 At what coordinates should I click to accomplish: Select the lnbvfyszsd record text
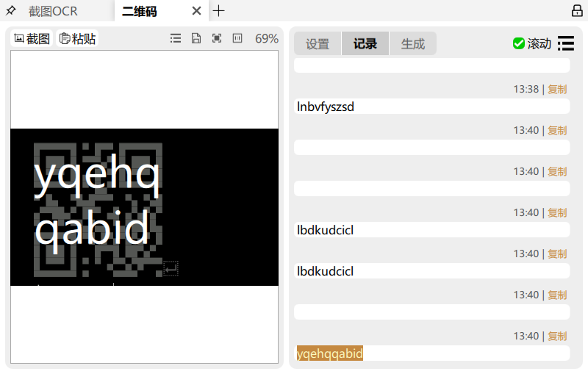[326, 107]
